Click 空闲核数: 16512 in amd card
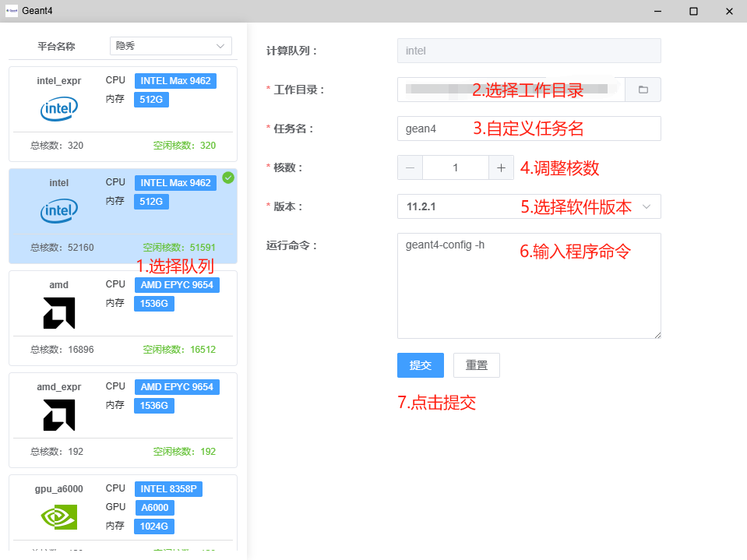 tap(179, 350)
